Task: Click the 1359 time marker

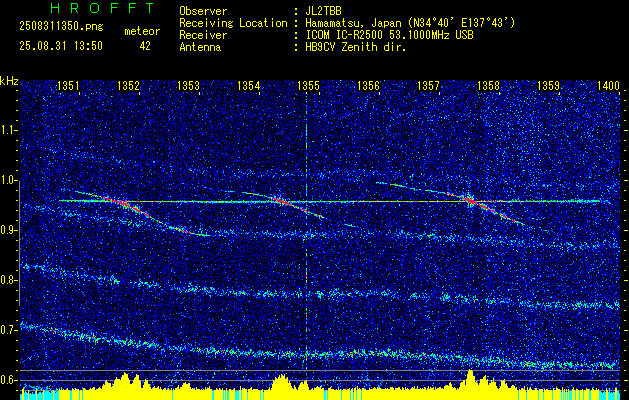Action: 548,85
